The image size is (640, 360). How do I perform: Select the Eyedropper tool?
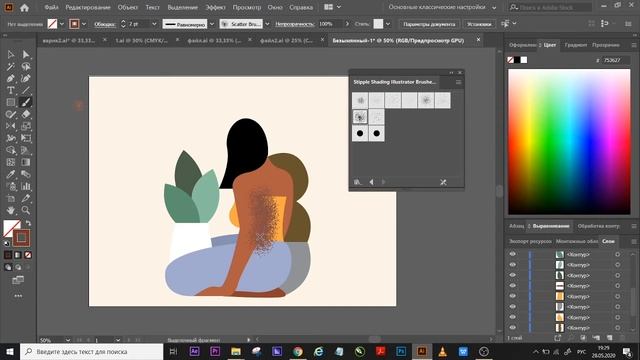pyautogui.click(x=11, y=174)
